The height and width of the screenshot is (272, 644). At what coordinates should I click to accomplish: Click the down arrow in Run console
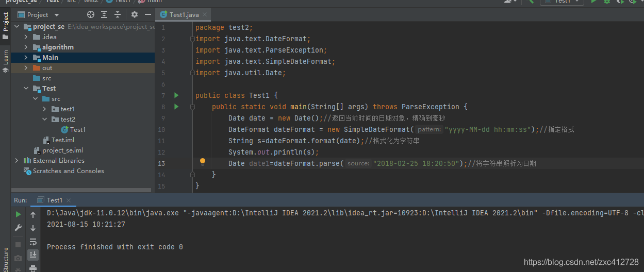point(33,228)
